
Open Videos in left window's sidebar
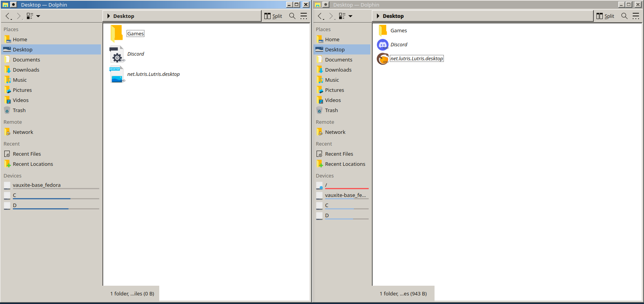click(51, 100)
